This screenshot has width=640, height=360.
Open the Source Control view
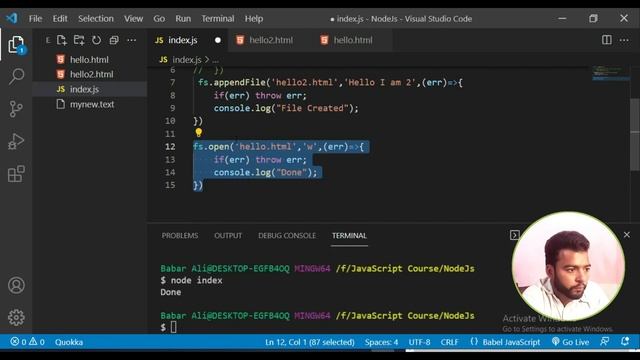(16, 109)
